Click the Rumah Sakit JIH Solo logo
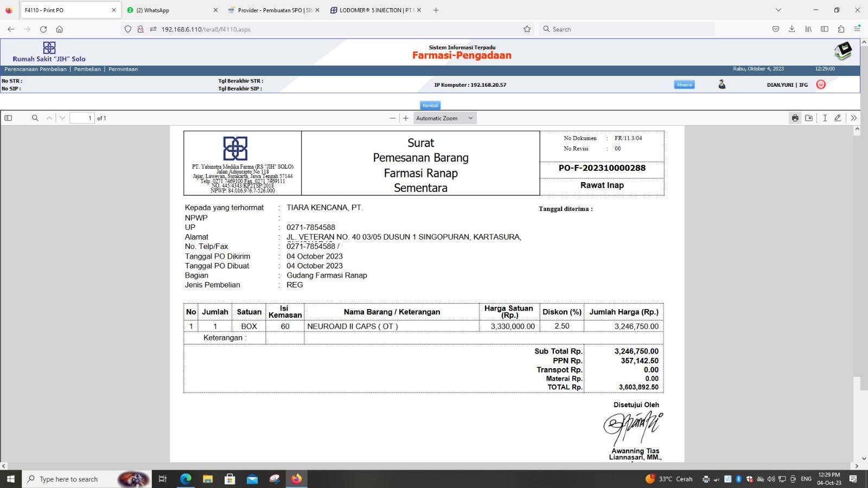 (49, 52)
